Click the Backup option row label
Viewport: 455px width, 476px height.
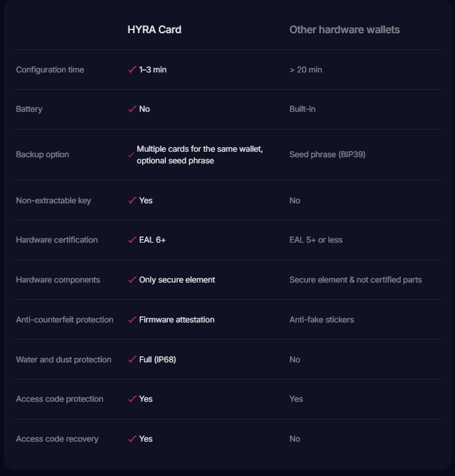pyautogui.click(x=42, y=155)
